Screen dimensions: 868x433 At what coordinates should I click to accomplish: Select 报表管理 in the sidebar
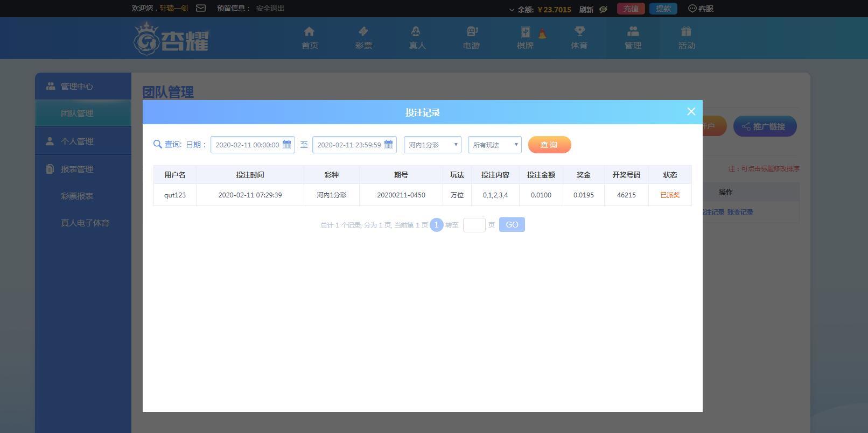[83, 169]
